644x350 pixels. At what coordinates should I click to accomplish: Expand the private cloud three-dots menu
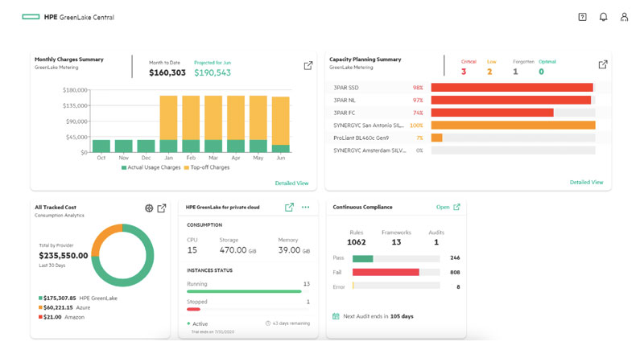(x=306, y=208)
